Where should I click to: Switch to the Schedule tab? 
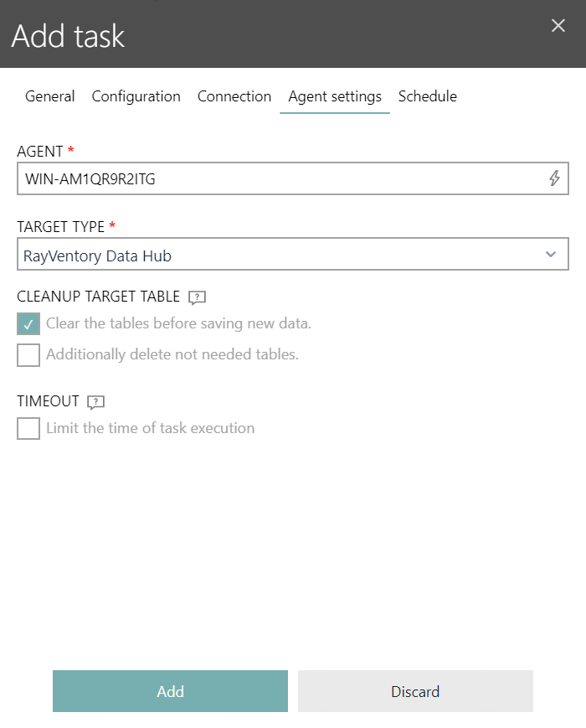(427, 96)
